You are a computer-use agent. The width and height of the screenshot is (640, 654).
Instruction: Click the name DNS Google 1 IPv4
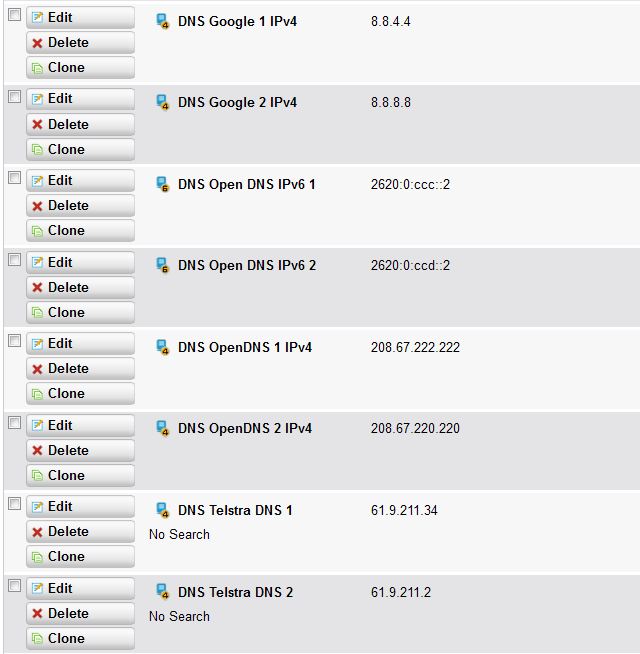click(237, 21)
